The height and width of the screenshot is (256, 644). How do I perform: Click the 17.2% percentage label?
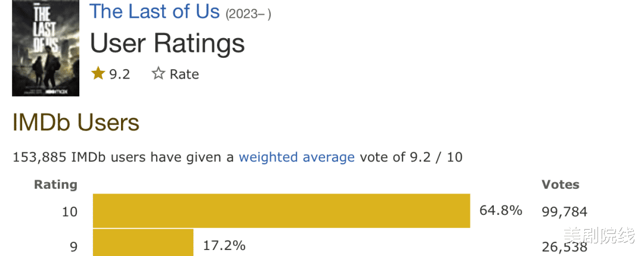224,245
